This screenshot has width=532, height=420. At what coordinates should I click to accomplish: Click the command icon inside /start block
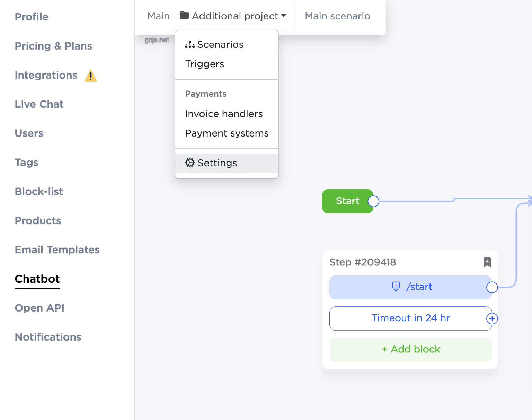[x=396, y=287]
